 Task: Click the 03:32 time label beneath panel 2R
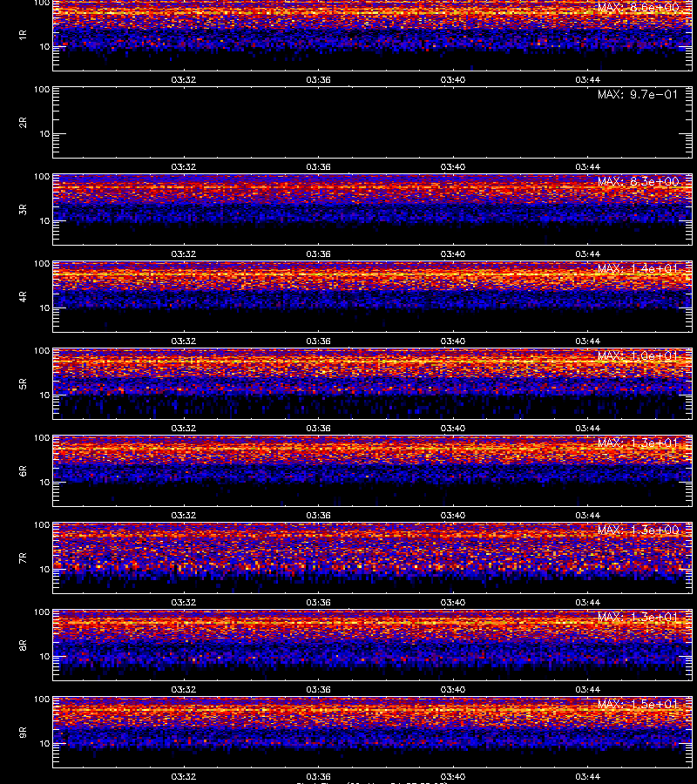click(x=184, y=167)
